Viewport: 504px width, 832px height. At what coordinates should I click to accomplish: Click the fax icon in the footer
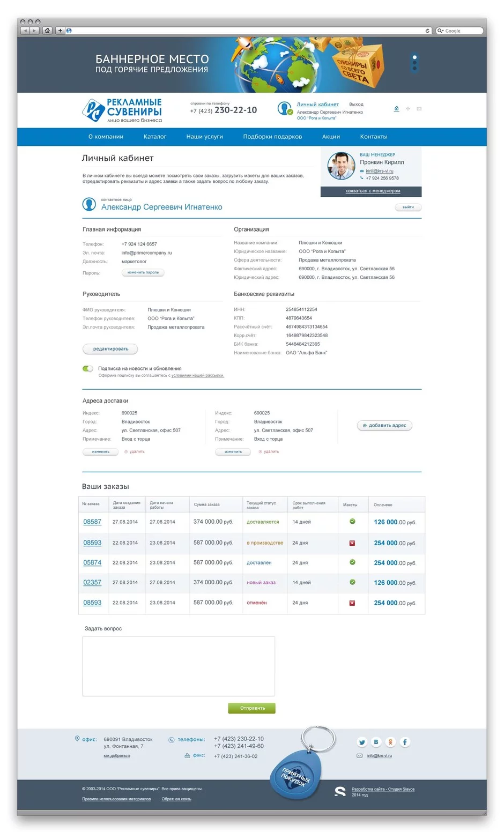click(x=187, y=756)
